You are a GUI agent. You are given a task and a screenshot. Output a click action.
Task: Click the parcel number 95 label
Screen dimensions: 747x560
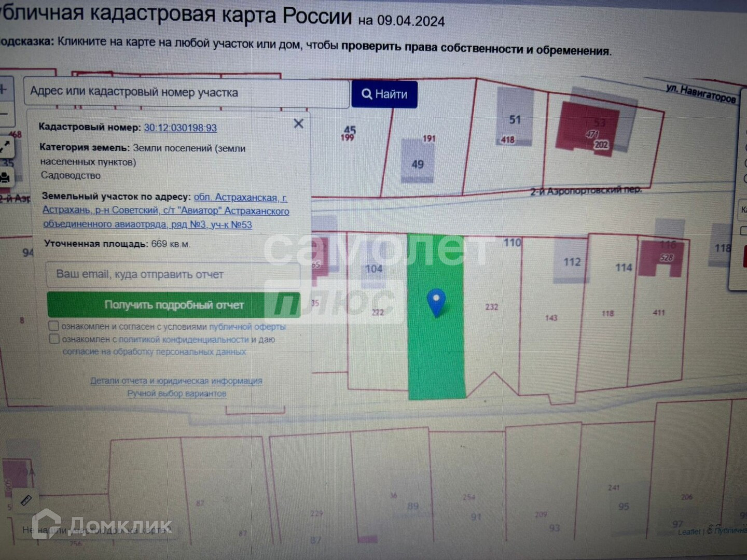click(624, 506)
